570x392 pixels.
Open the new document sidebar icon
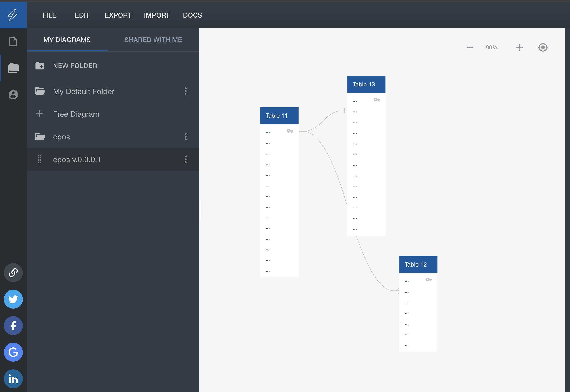click(13, 41)
